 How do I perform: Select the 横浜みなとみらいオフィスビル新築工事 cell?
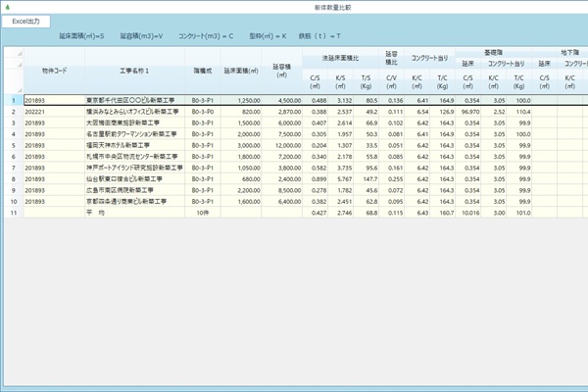click(134, 111)
